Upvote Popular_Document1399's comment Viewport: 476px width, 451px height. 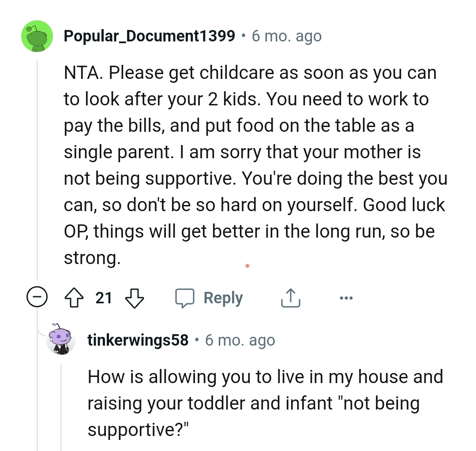click(x=75, y=298)
